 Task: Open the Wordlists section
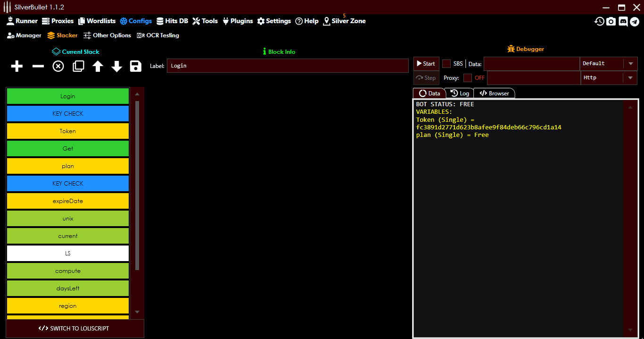(97, 21)
